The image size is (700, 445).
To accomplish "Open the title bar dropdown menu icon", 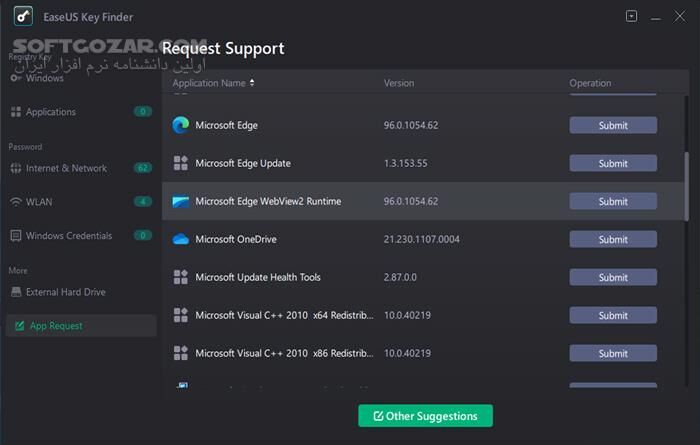I will (631, 17).
